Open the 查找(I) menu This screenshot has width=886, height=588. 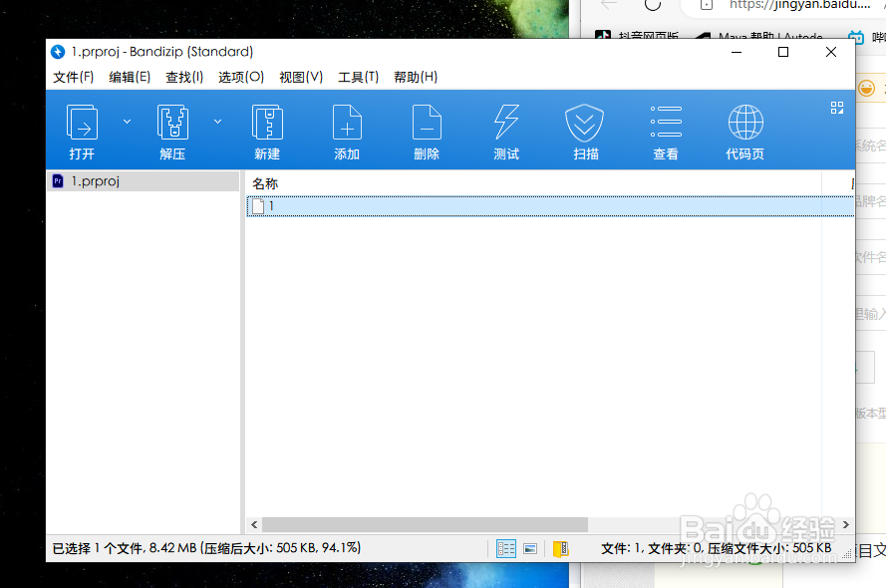[x=184, y=77]
